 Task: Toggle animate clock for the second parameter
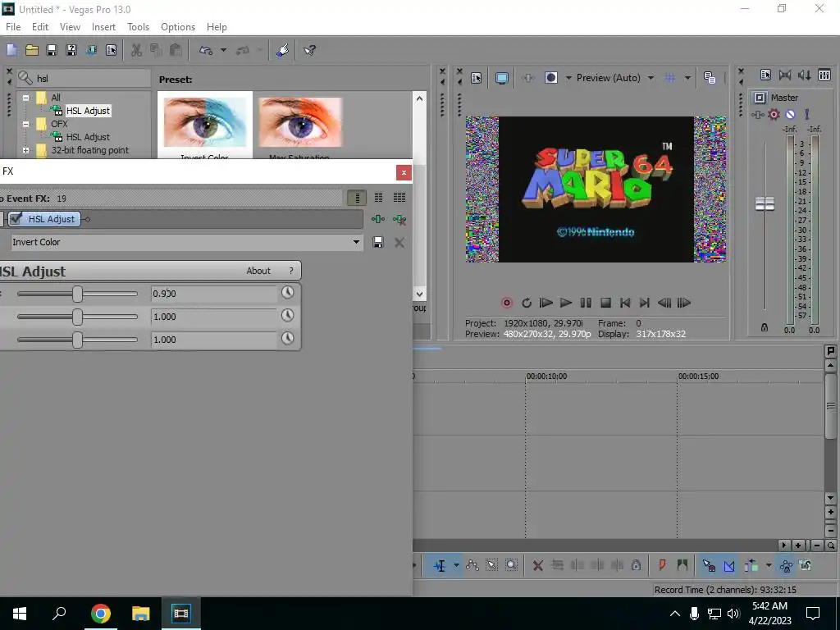coord(288,315)
